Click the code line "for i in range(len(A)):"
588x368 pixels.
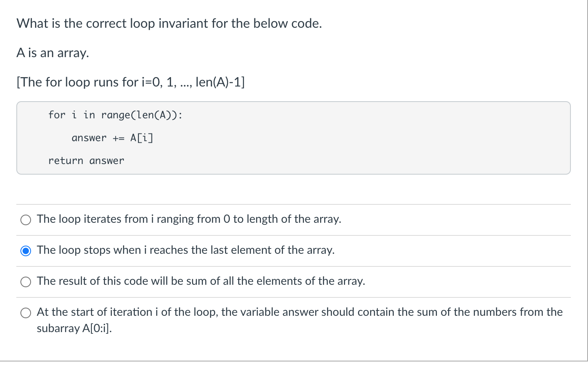tap(115, 115)
